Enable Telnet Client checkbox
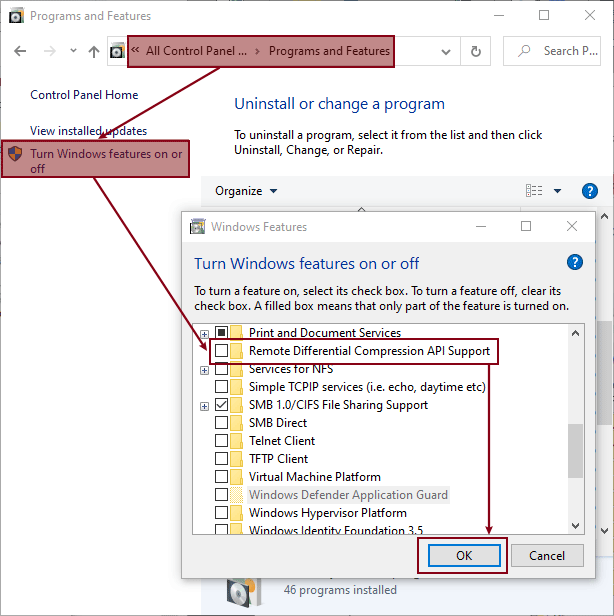Image resolution: width=614 pixels, height=616 pixels. pos(222,441)
